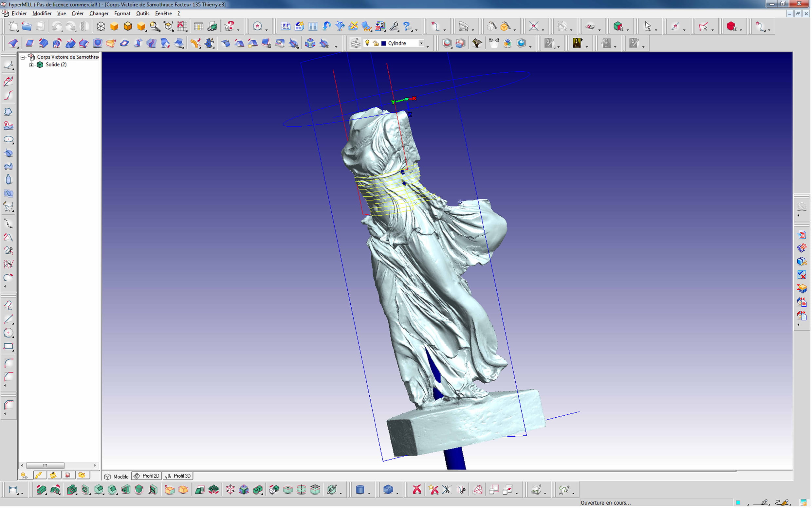
Task: Open the Fenêtre menu
Action: point(164,13)
